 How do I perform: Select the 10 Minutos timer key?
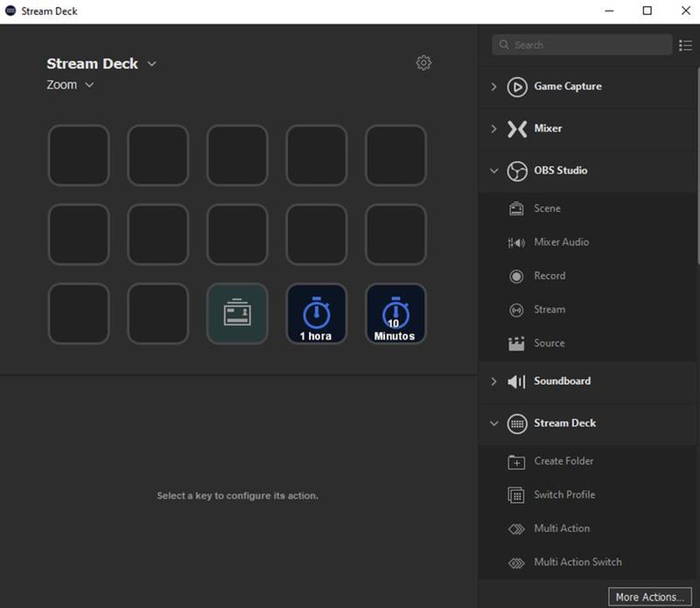(x=395, y=314)
